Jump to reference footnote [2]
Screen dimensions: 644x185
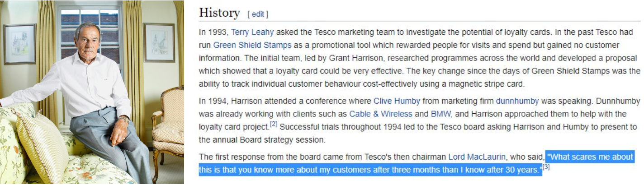tap(273, 124)
